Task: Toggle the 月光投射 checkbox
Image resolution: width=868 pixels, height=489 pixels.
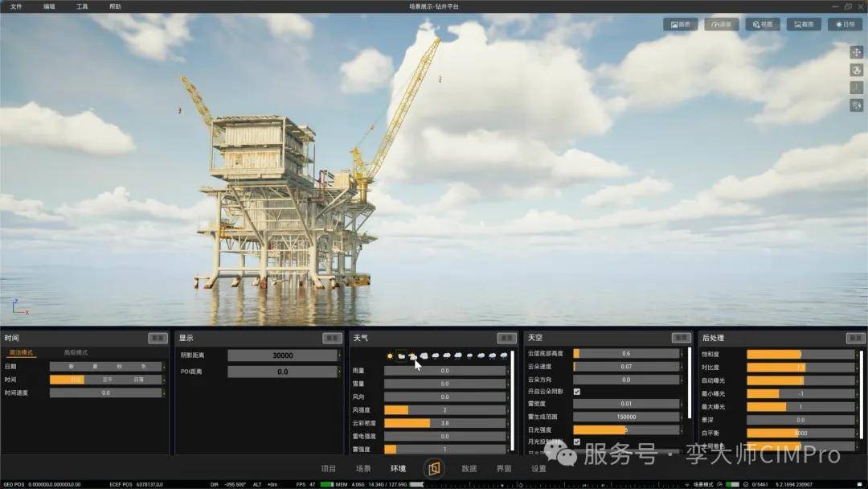Action: 577,442
